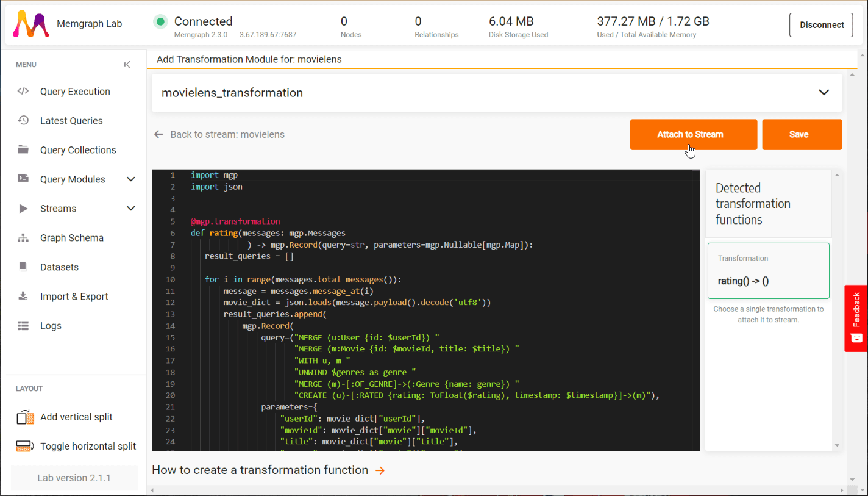Click the Add vertical split layout icon
Image resolution: width=868 pixels, height=496 pixels.
[x=25, y=417]
